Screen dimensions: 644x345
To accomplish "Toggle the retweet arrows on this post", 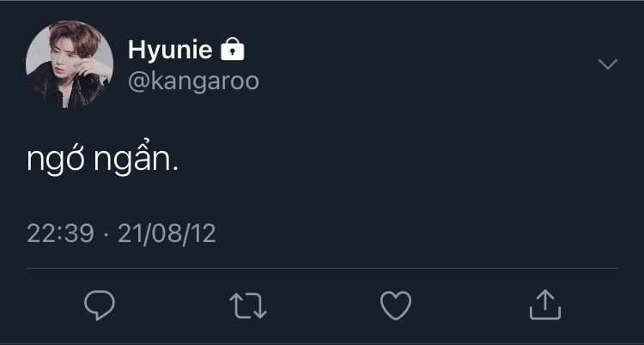I will (249, 305).
